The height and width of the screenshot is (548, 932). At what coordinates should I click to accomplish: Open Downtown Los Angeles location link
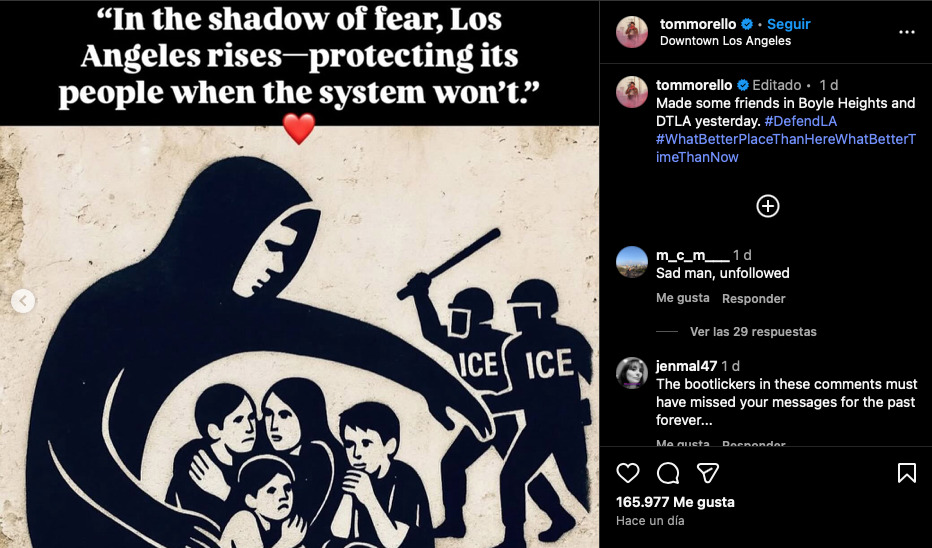pyautogui.click(x=725, y=41)
